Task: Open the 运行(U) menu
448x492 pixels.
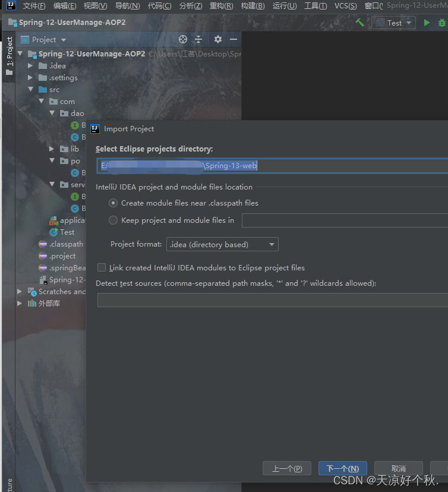Action: [x=285, y=6]
